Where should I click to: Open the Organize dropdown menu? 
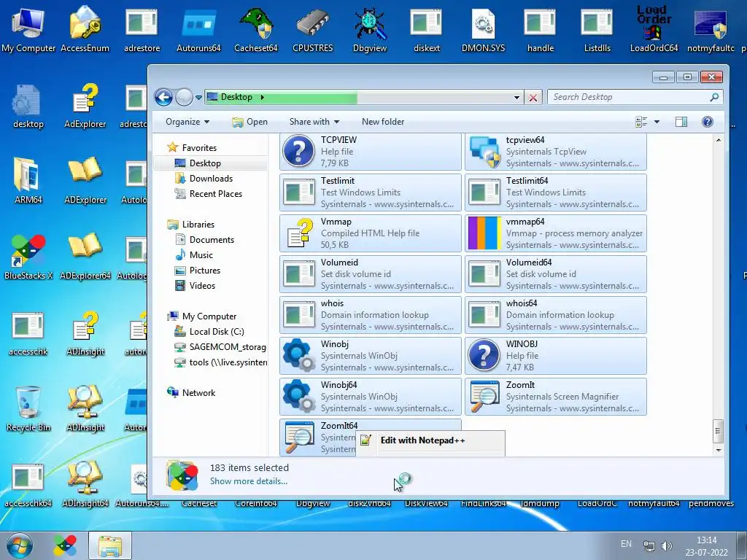click(187, 122)
